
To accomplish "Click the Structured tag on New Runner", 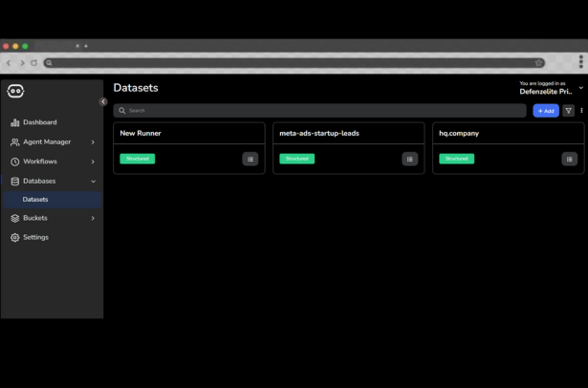I will point(138,159).
